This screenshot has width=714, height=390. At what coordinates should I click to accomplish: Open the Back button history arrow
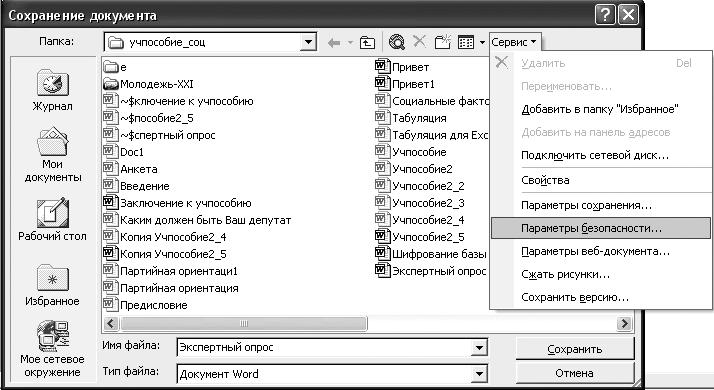point(350,43)
